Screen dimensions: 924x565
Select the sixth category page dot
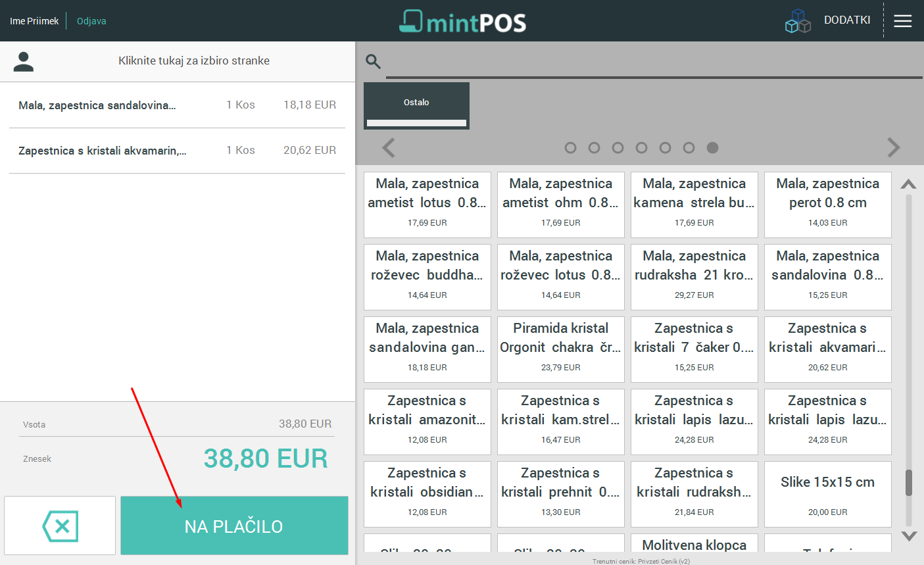tap(689, 148)
